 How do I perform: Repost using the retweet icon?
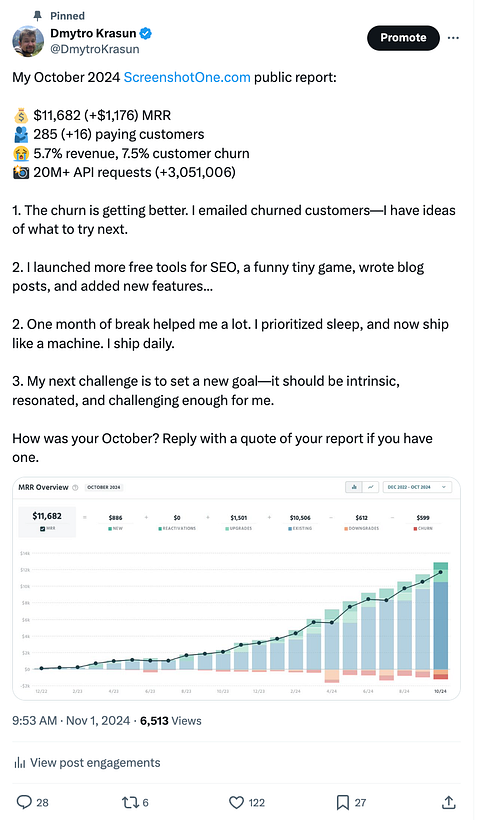(129, 802)
